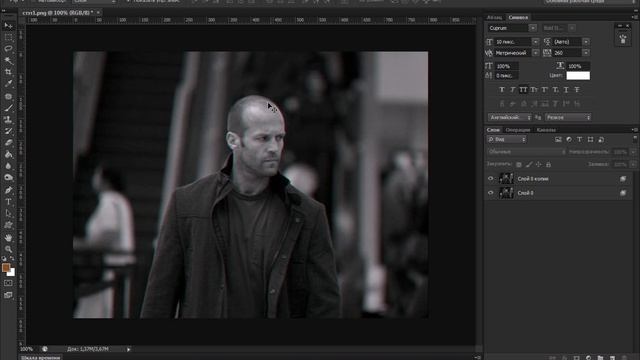Toggle Small Caps text style
This screenshot has height=360, width=640.
(534, 90)
